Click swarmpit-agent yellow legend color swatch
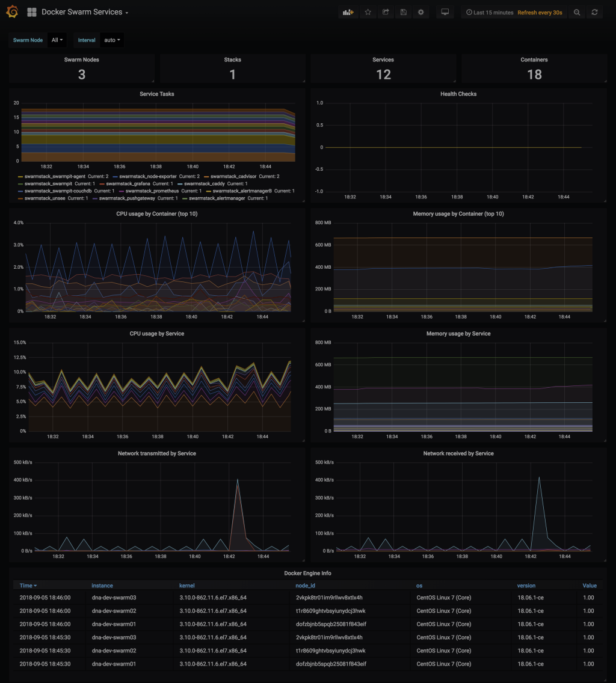The height and width of the screenshot is (683, 616). 20,177
